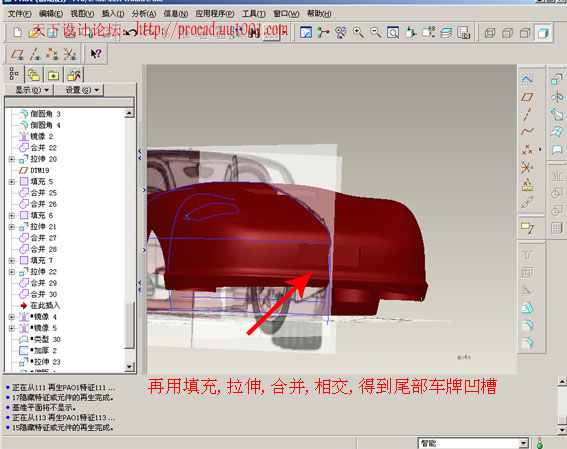The image size is (567, 449).
Task: Click model tree scrollbar down arrow
Action: pyautogui.click(x=129, y=367)
